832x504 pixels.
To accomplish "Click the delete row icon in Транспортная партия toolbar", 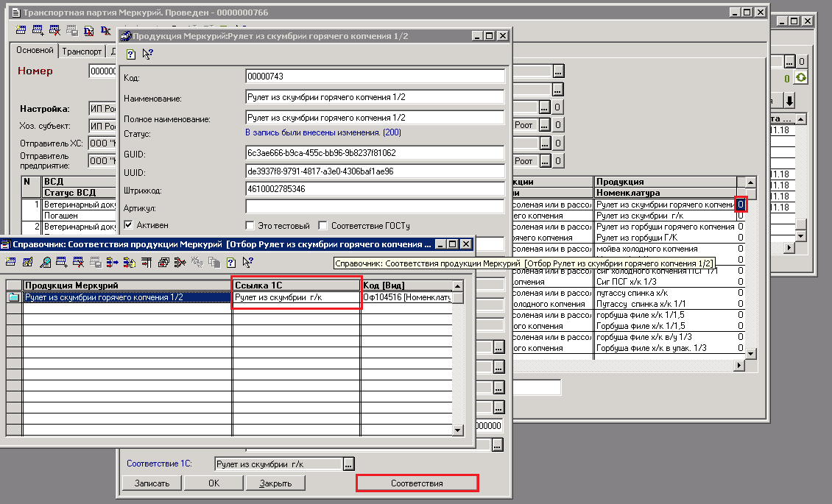I will [54, 30].
